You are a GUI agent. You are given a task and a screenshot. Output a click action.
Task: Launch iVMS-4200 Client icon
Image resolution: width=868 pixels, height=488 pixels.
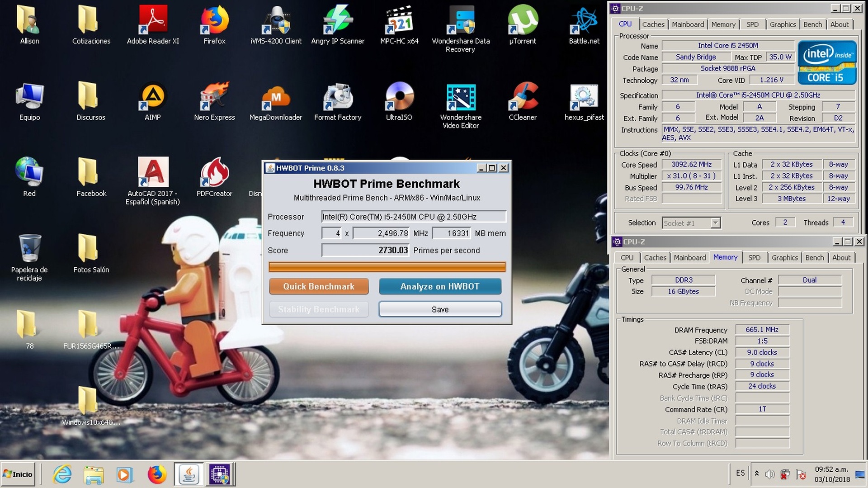point(276,25)
